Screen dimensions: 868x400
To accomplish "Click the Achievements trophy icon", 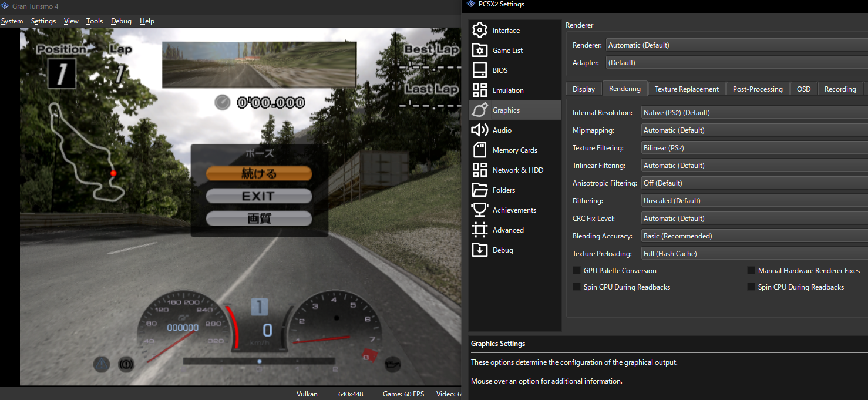I will (480, 210).
